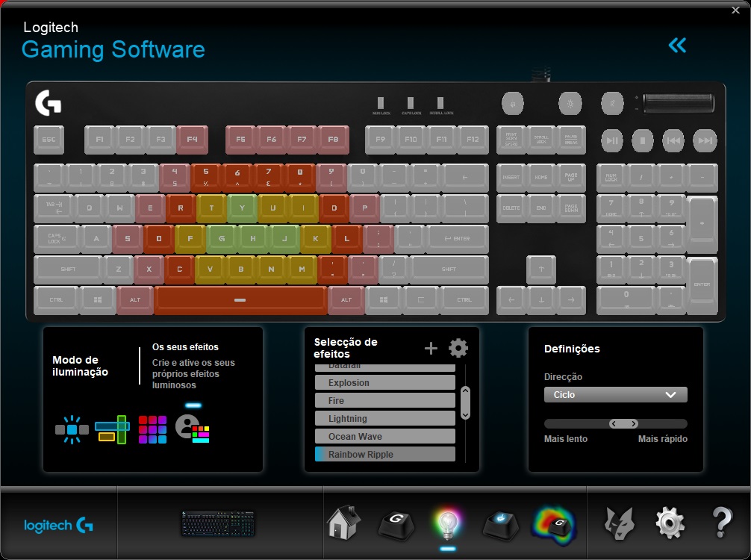Select the Fire effect
Screen dimensions: 751x560
[385, 400]
